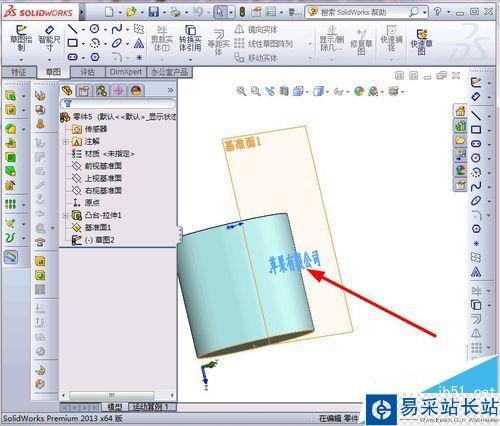Viewport: 500px width, 426px height.
Task: Open the 运动算例 1 bottom tab
Action: 151,407
